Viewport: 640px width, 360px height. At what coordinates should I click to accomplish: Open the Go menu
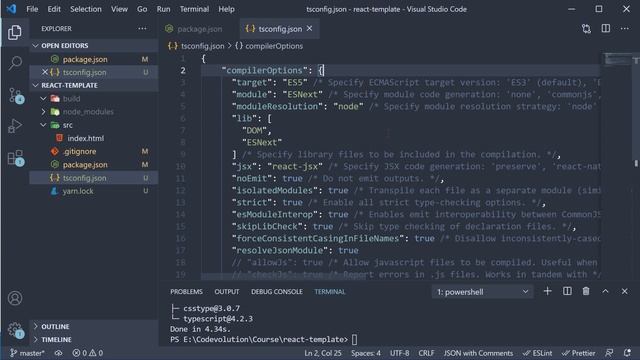point(142,9)
